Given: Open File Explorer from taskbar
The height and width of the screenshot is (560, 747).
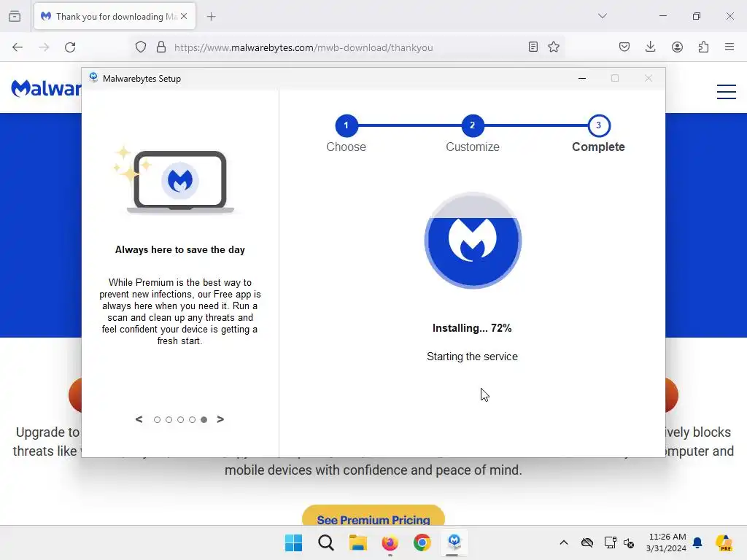Looking at the screenshot, I should click(357, 542).
